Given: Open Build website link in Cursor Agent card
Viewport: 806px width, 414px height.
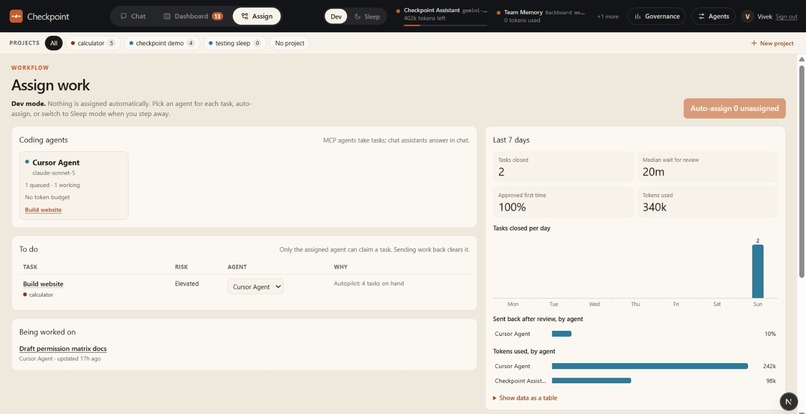Looking at the screenshot, I should click(x=43, y=210).
